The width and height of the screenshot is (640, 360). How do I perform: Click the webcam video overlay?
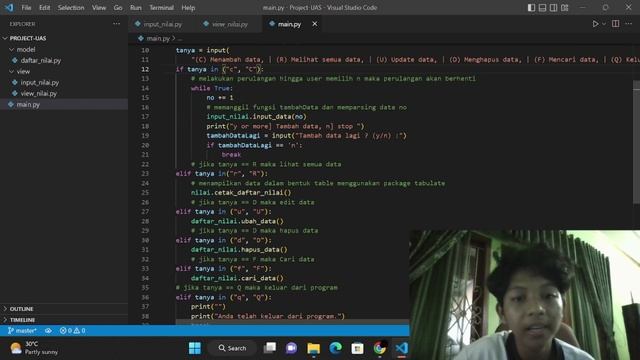tap(524, 295)
